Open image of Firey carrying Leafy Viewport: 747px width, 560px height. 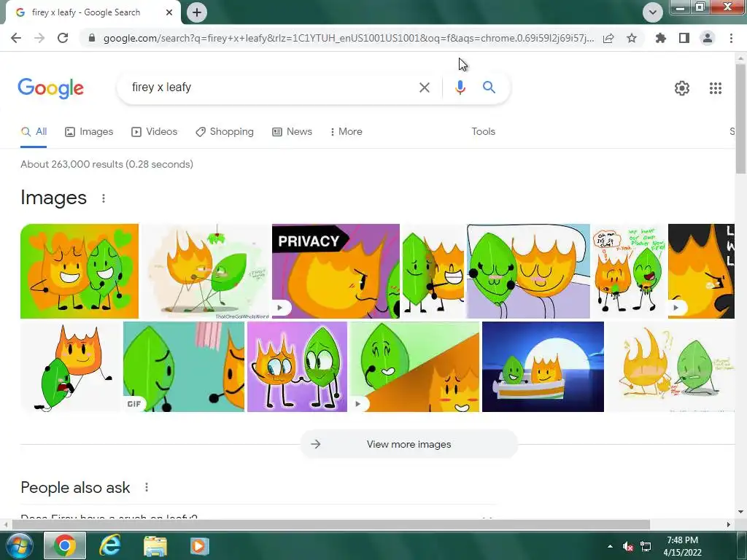pyautogui.click(x=71, y=367)
